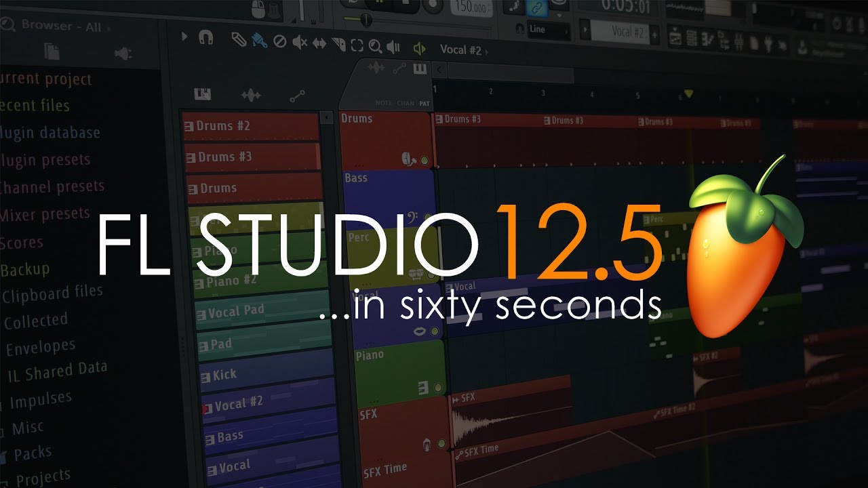Open Mixer presets in browser
868x488 pixels.
click(45, 216)
